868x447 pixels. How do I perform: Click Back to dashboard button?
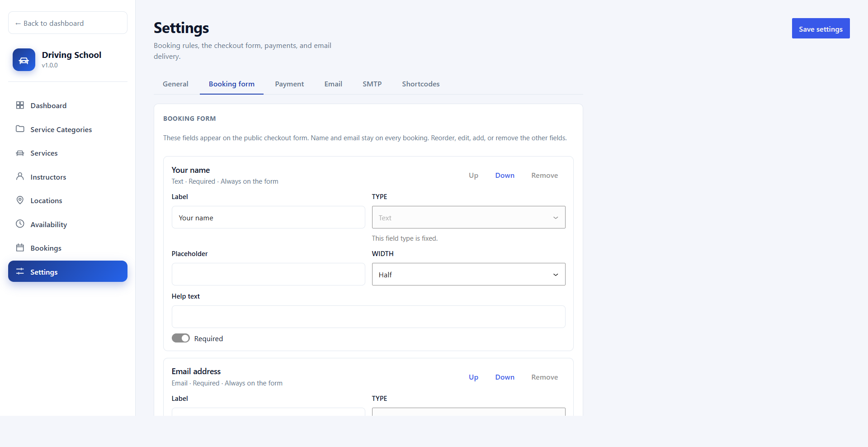(68, 23)
